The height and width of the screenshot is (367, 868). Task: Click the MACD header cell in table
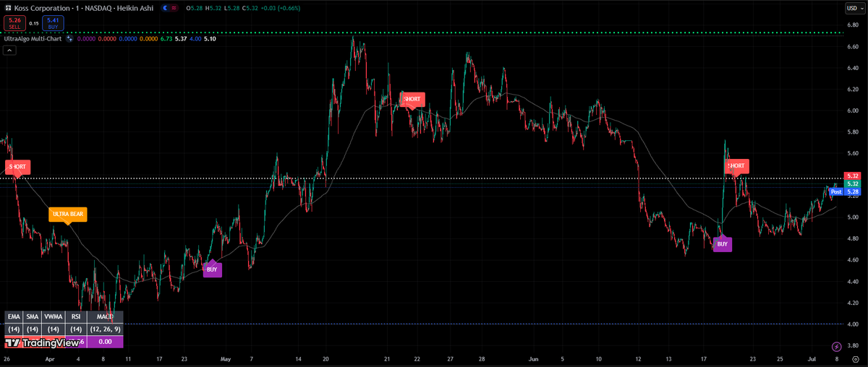click(105, 317)
